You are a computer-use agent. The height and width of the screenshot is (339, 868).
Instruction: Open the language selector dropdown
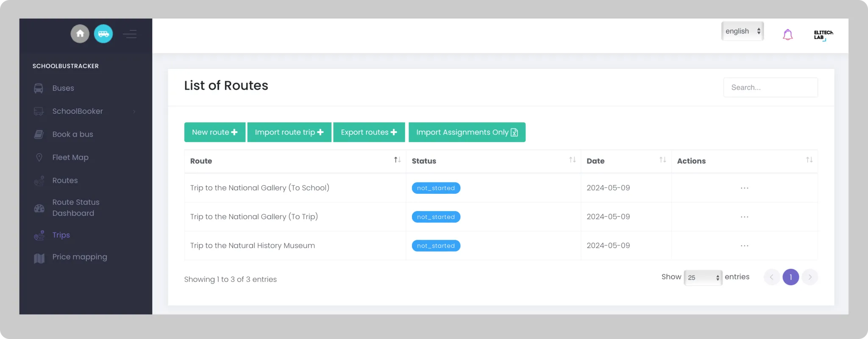click(x=742, y=31)
